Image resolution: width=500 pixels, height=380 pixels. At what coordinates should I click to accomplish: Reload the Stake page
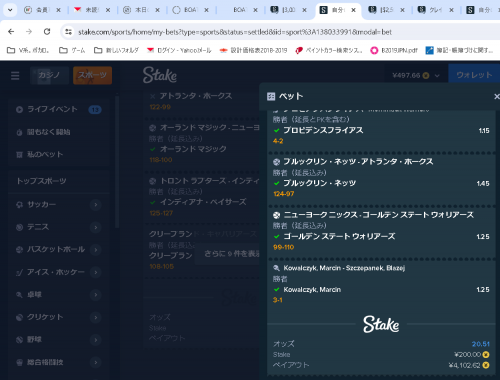(47, 32)
